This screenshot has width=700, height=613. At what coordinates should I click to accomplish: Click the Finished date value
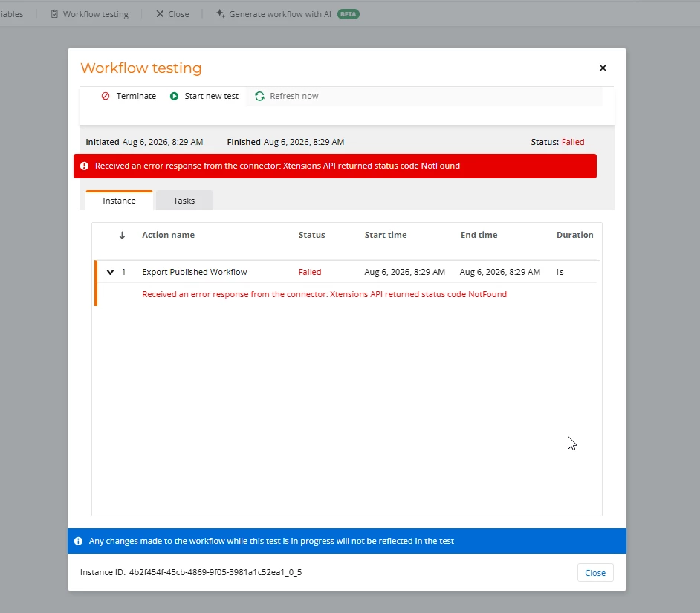click(x=304, y=142)
